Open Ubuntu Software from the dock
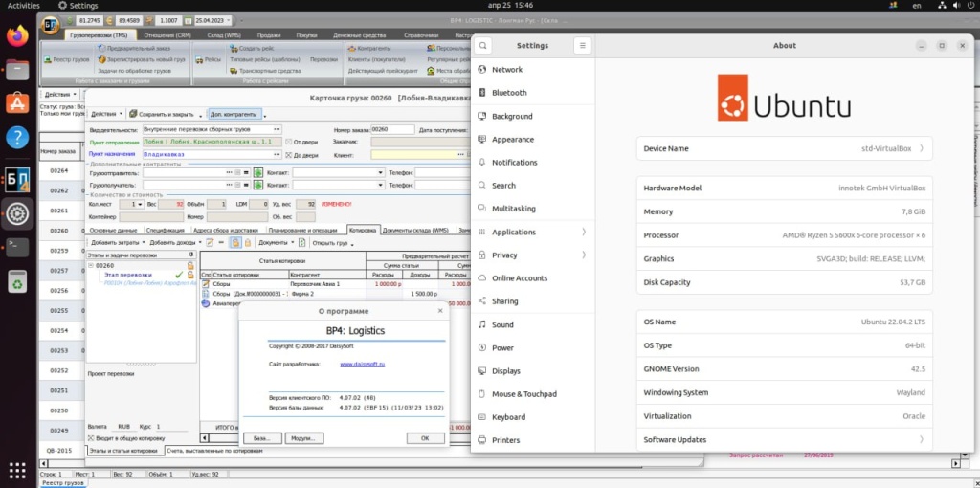 (17, 102)
